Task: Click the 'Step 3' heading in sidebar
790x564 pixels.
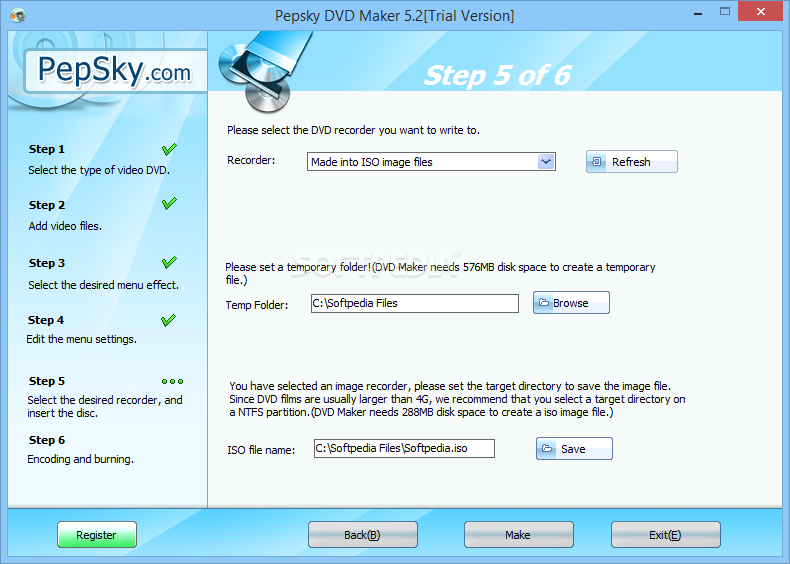Action: coord(47,263)
